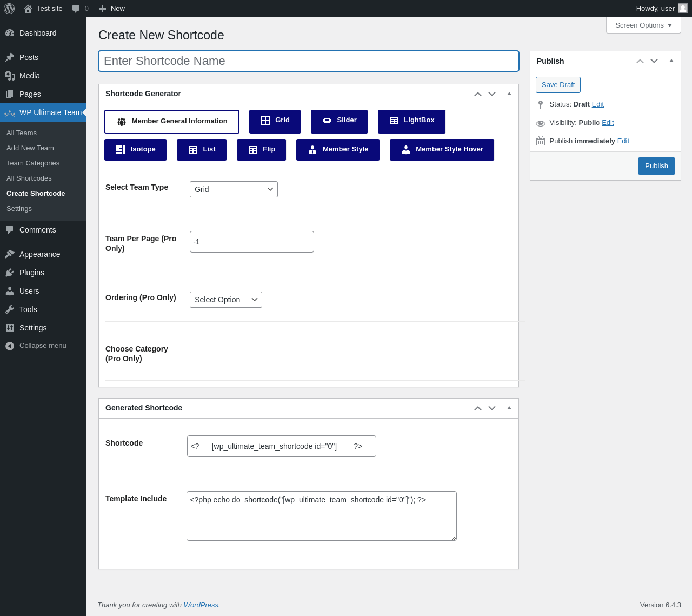Image resolution: width=692 pixels, height=616 pixels.
Task: Click the Tools wrench icon
Action: tap(10, 309)
